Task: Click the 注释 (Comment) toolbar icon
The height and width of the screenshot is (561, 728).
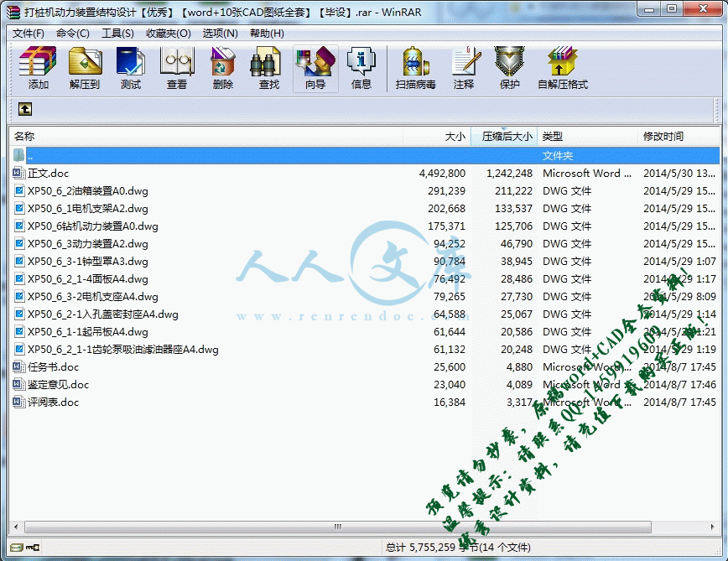Action: pos(465,61)
